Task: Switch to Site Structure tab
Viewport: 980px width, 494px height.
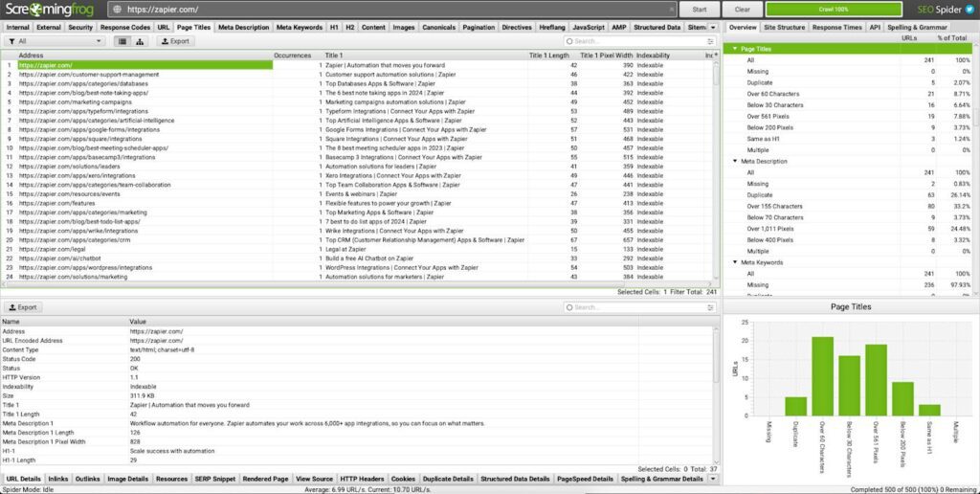Action: pos(785,28)
